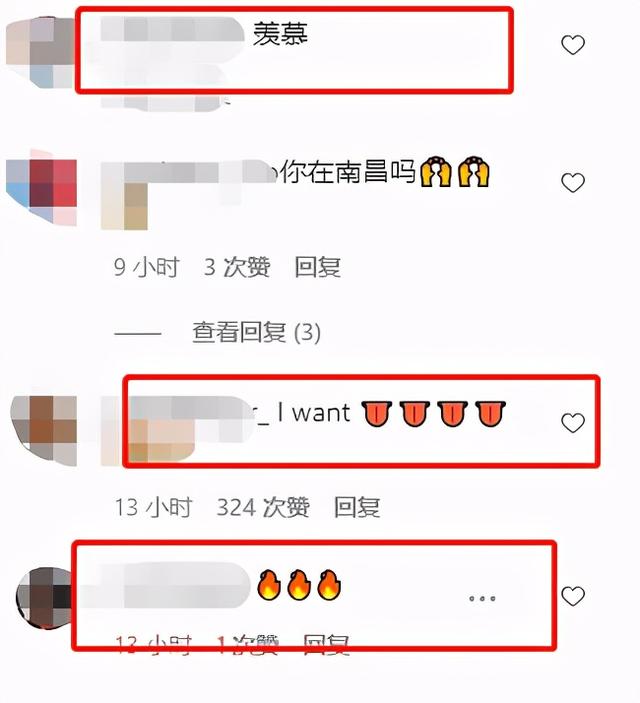Open three-dot options on fire emoji comment
Viewport: 640px width, 703px height.
482,598
